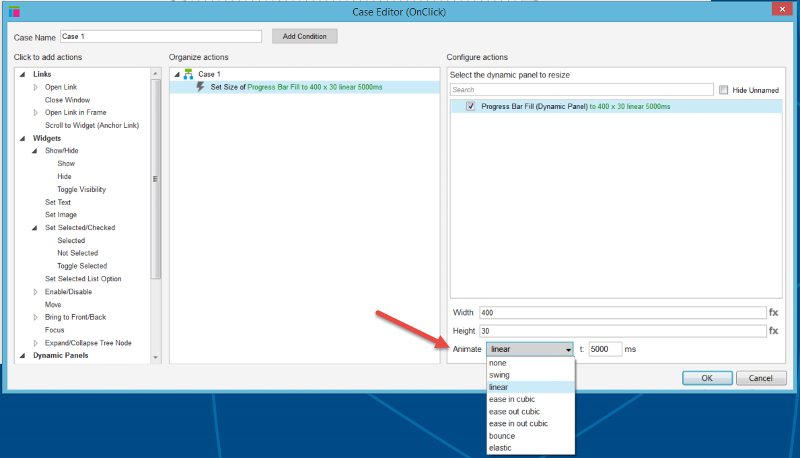Confirm with the OK button
This screenshot has width=800, height=458.
coord(706,378)
